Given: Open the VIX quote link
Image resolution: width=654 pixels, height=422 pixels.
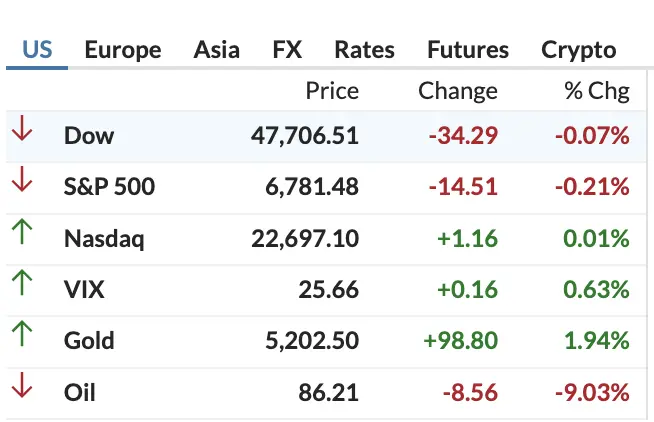Looking at the screenshot, I should (84, 290).
